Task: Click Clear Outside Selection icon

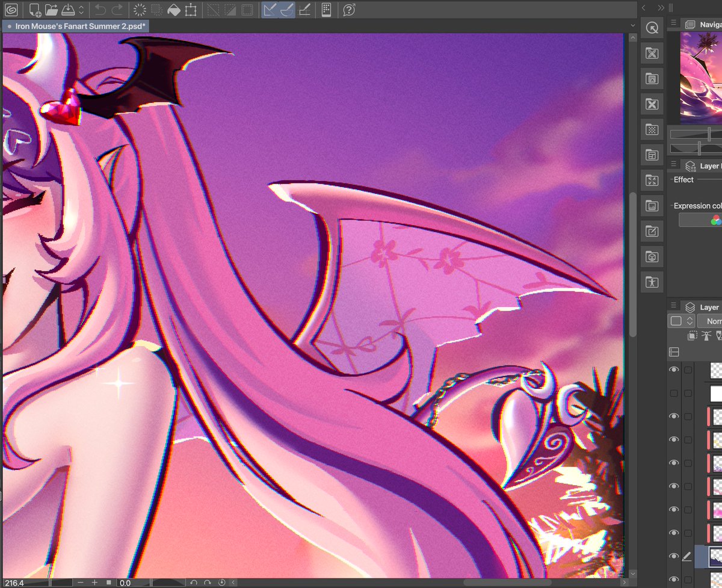Action: point(156,10)
